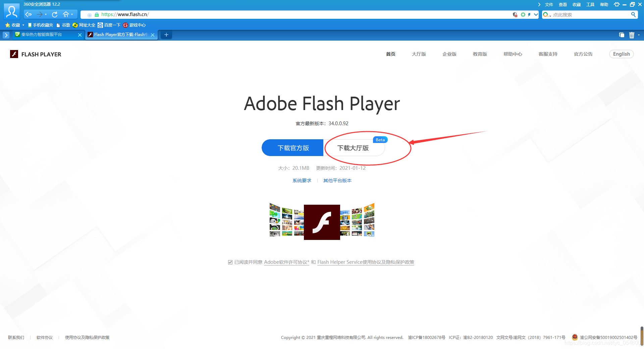Open the 联系我们 footer link
Image resolution: width=644 pixels, height=349 pixels.
tap(16, 338)
